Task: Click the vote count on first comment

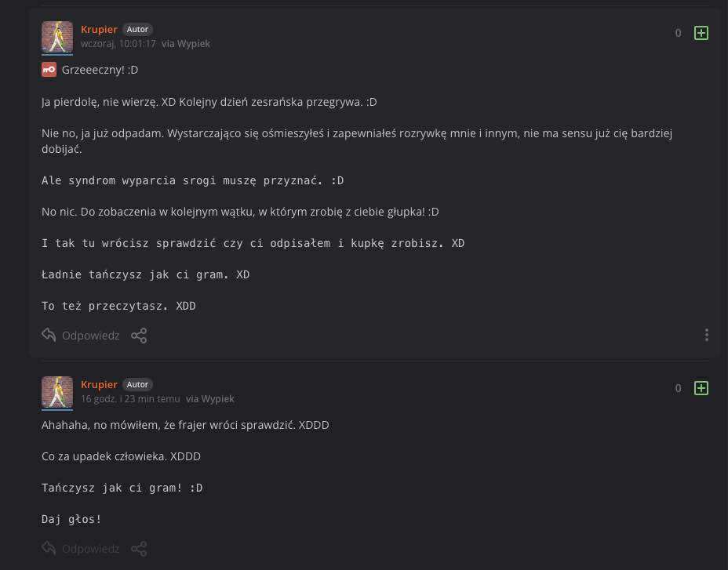Action: tap(678, 33)
